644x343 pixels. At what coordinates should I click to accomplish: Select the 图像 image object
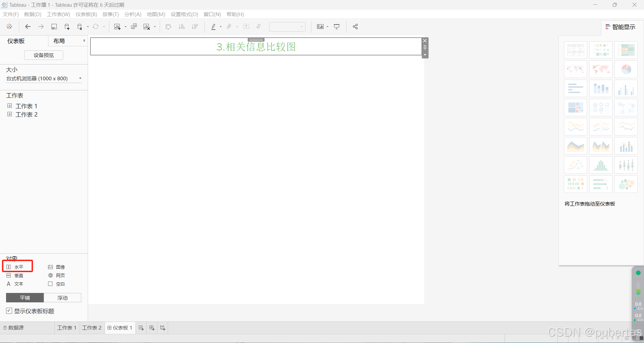[x=56, y=267]
